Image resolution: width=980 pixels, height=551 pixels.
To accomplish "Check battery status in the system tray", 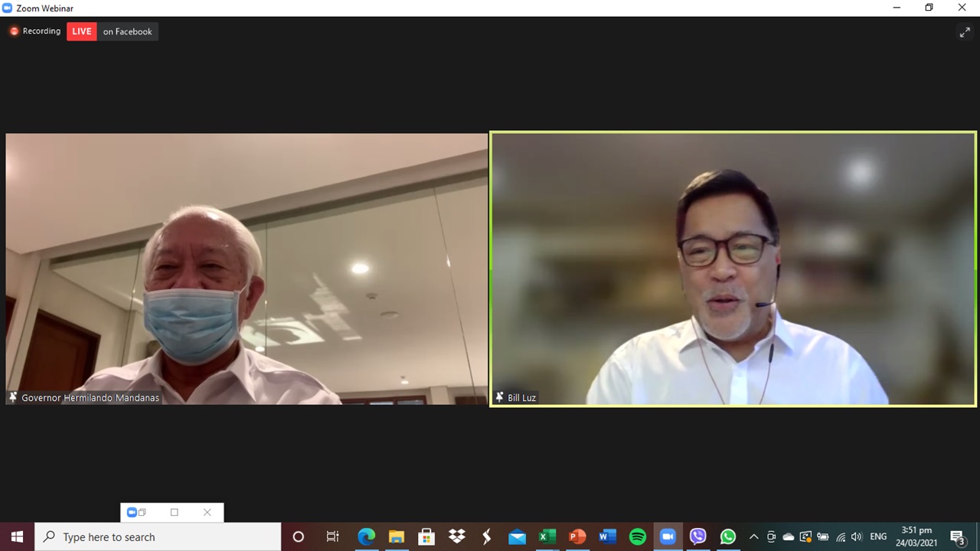I will click(x=823, y=536).
